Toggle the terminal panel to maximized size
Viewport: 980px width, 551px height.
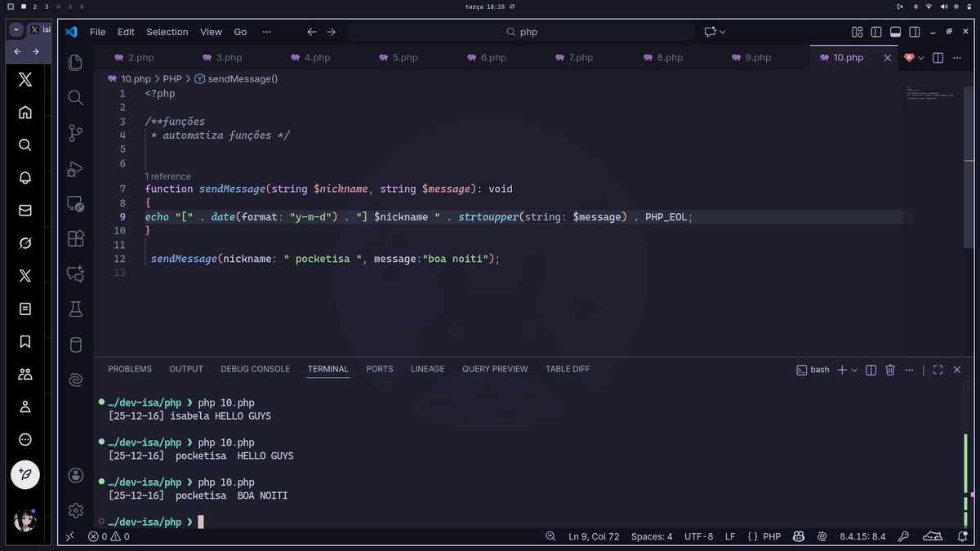(938, 370)
